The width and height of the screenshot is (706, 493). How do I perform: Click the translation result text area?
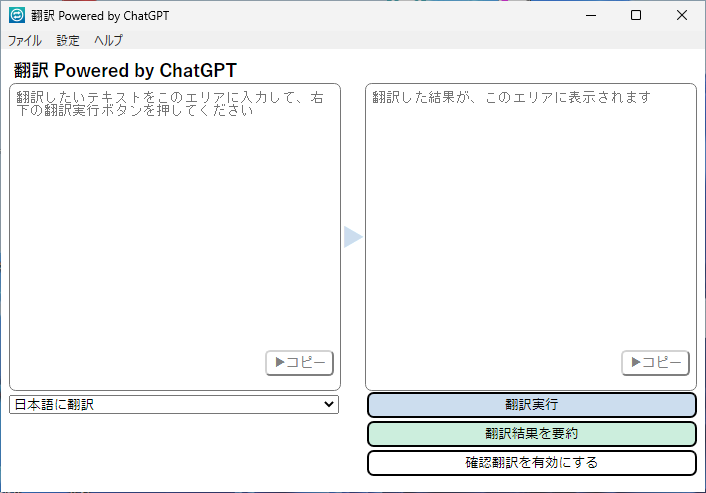[x=531, y=237]
